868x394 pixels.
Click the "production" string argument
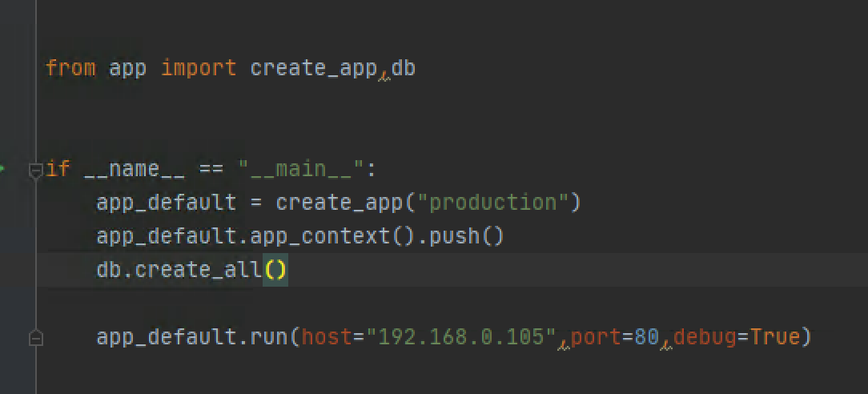pos(492,203)
